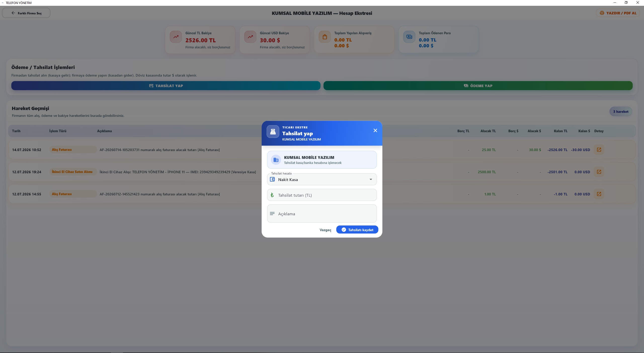Click the Tahsilat tutarı (TL) input field
Viewport: 644px width, 353px height.
point(322,195)
